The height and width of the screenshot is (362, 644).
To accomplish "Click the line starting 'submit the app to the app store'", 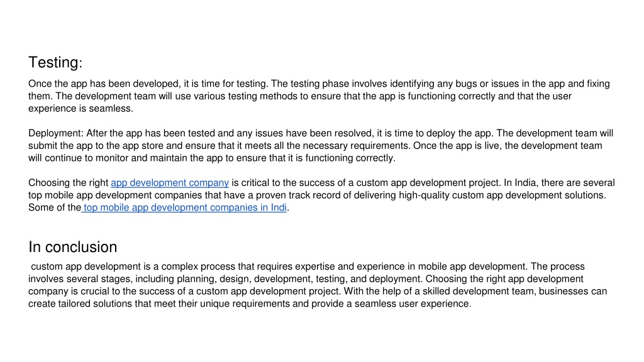I will [316, 146].
